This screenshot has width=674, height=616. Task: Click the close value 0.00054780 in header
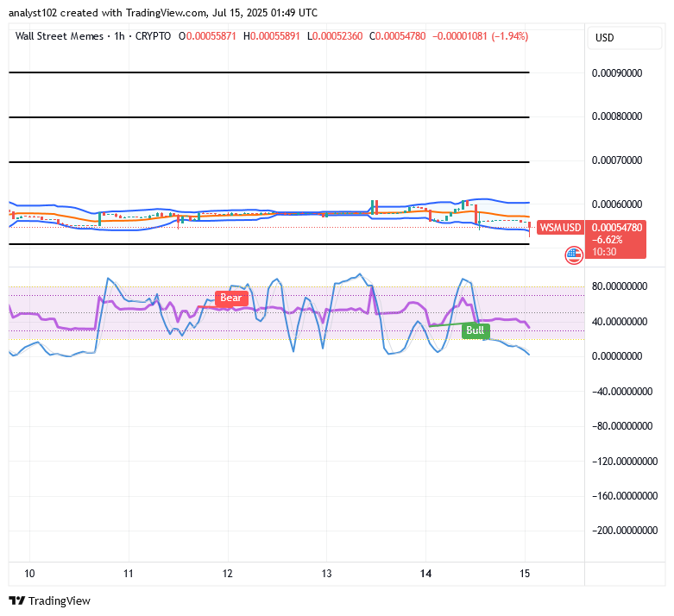(x=400, y=36)
